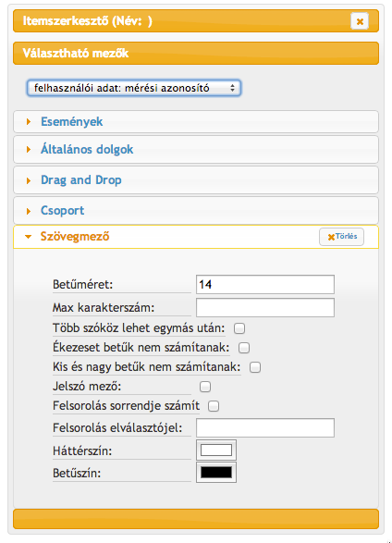Click the Max karakterszám input field
Image resolution: width=392 pixels, height=543 pixels.
click(265, 307)
